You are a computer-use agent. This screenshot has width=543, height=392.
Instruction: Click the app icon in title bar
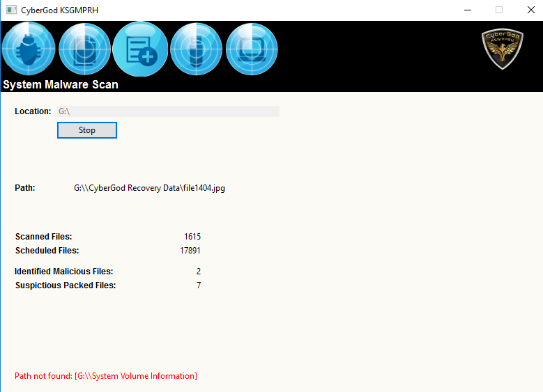(x=11, y=10)
